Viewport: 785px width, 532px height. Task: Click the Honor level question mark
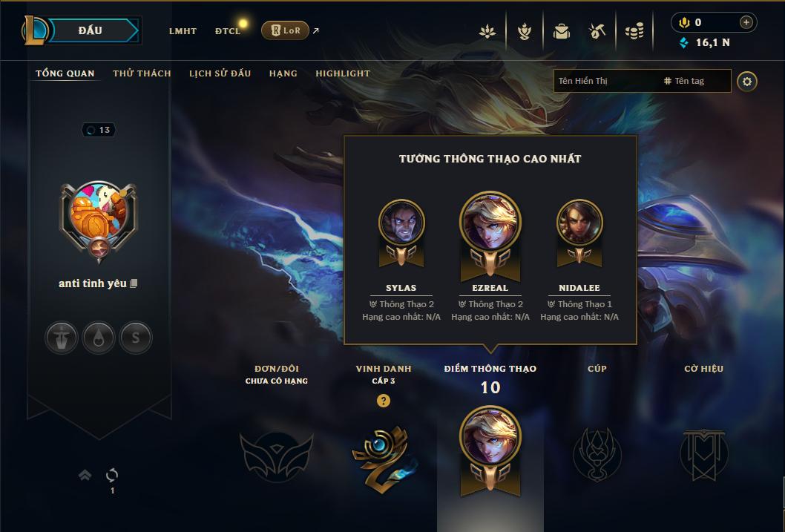pyautogui.click(x=384, y=401)
